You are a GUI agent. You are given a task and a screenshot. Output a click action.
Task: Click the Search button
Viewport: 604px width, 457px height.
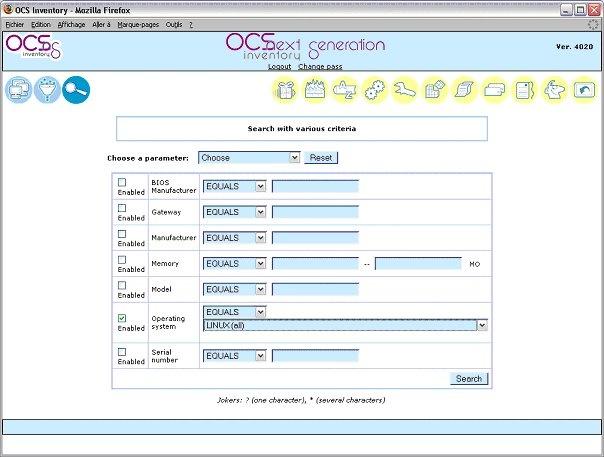point(469,378)
